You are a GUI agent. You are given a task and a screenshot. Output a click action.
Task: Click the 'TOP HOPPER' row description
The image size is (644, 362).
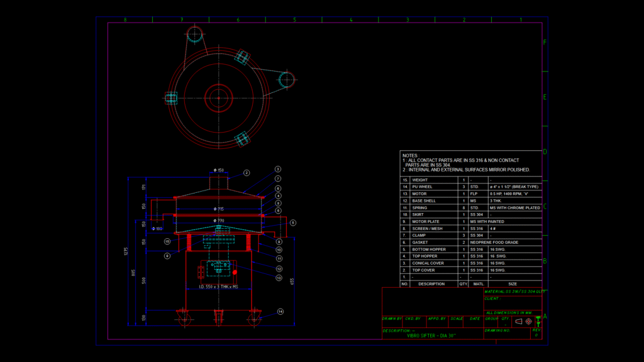[425, 256]
